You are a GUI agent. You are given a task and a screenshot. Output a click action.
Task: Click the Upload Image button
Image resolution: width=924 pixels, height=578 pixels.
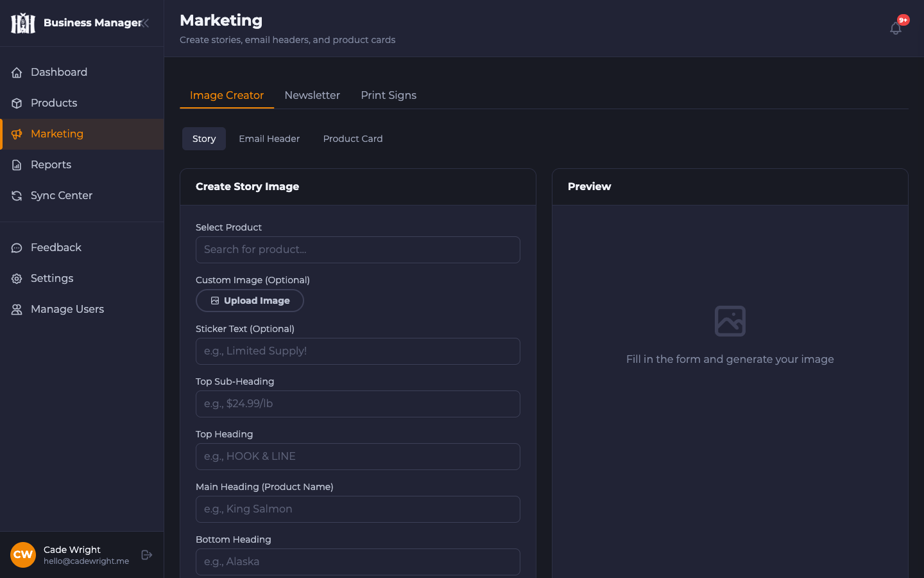pos(250,301)
